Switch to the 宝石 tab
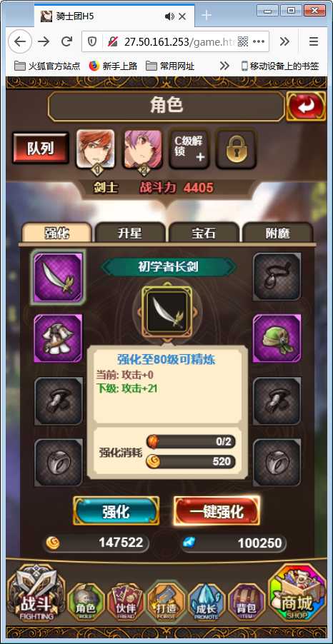 [x=204, y=233]
